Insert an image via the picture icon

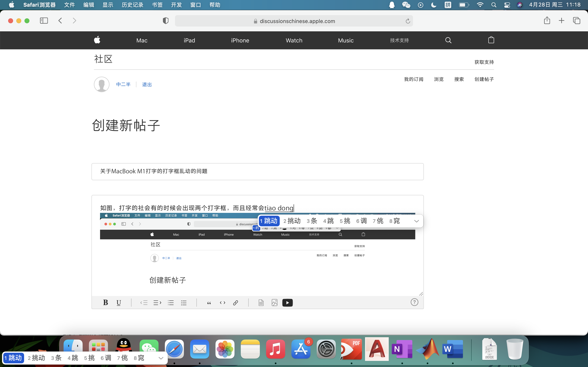tap(274, 302)
